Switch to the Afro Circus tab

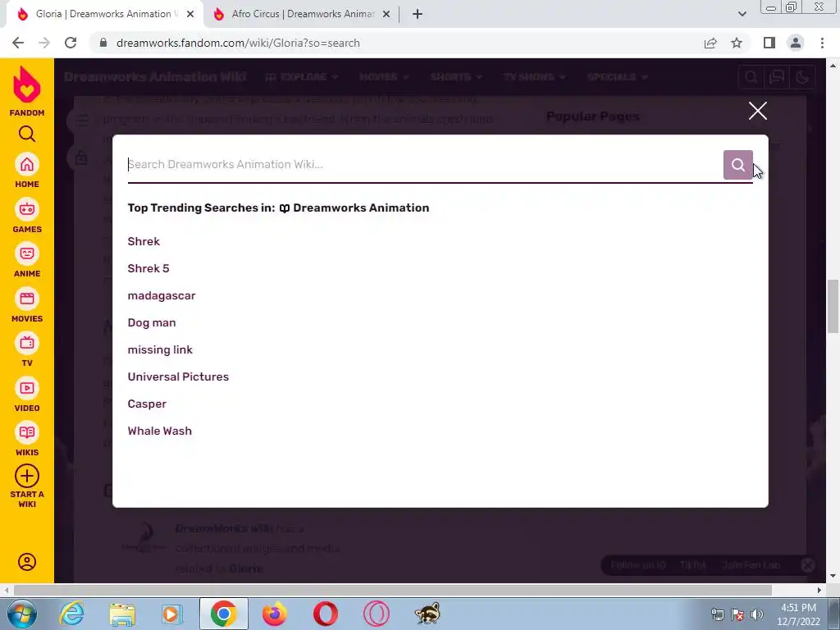click(301, 14)
